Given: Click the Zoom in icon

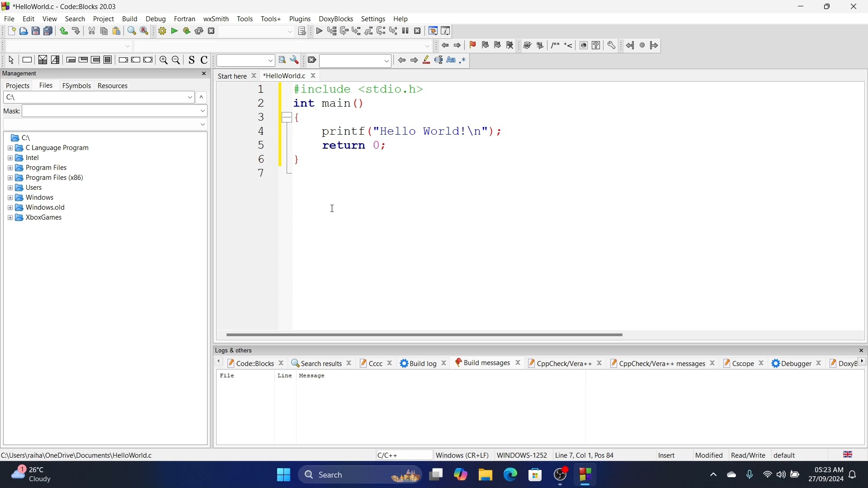Looking at the screenshot, I should (x=164, y=61).
